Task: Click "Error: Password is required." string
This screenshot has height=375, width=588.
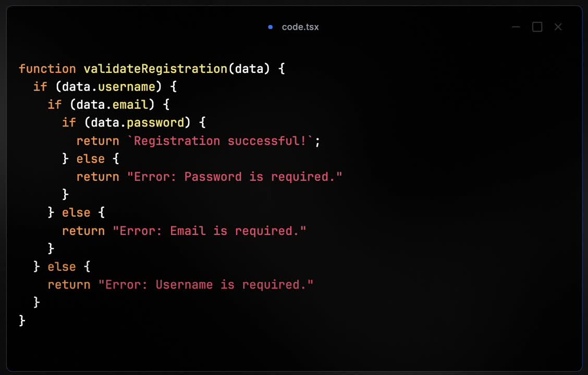Action: [235, 177]
